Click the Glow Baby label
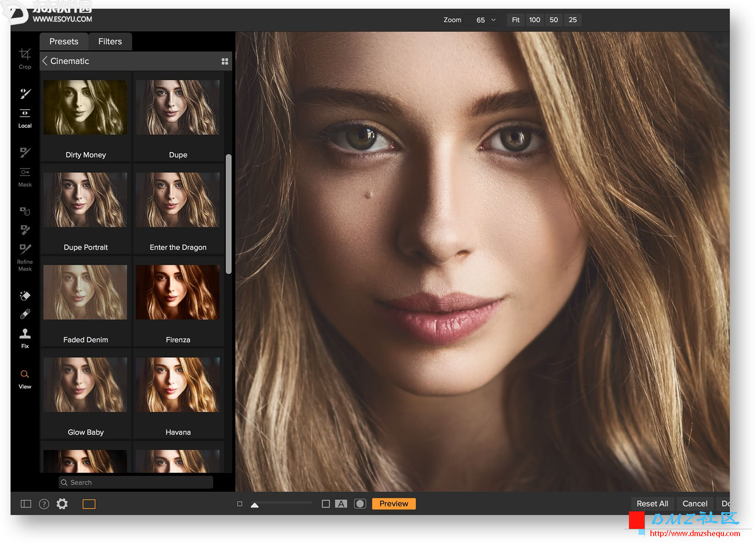 coord(86,432)
